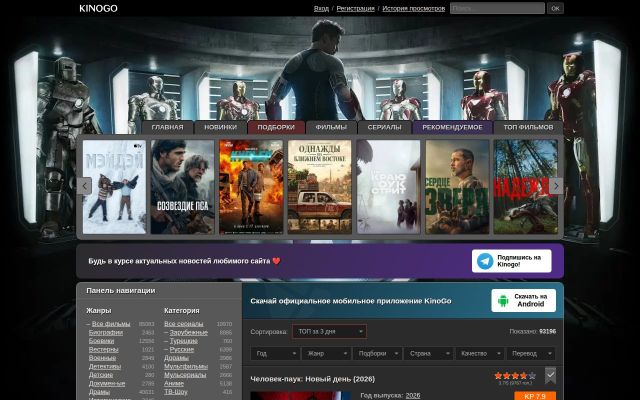This screenshot has width=640, height=400.
Task: Open the Созвездие пса poster thumbnail
Action: (182, 187)
